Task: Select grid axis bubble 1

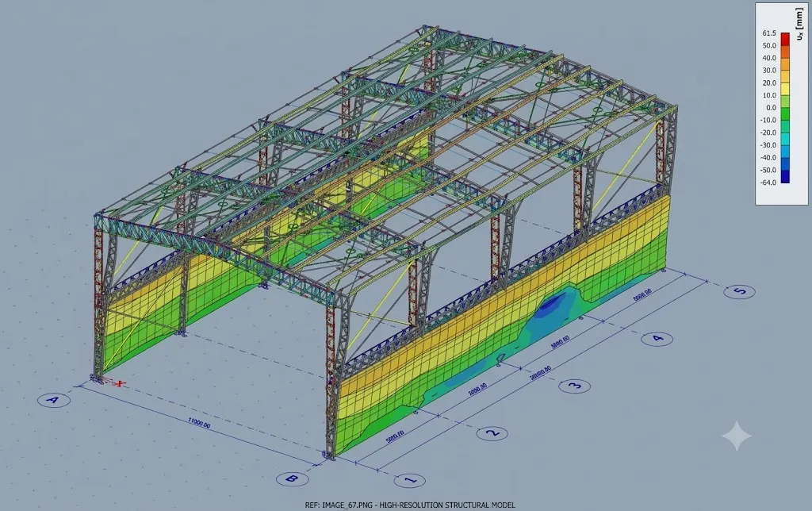Action: coord(410,480)
